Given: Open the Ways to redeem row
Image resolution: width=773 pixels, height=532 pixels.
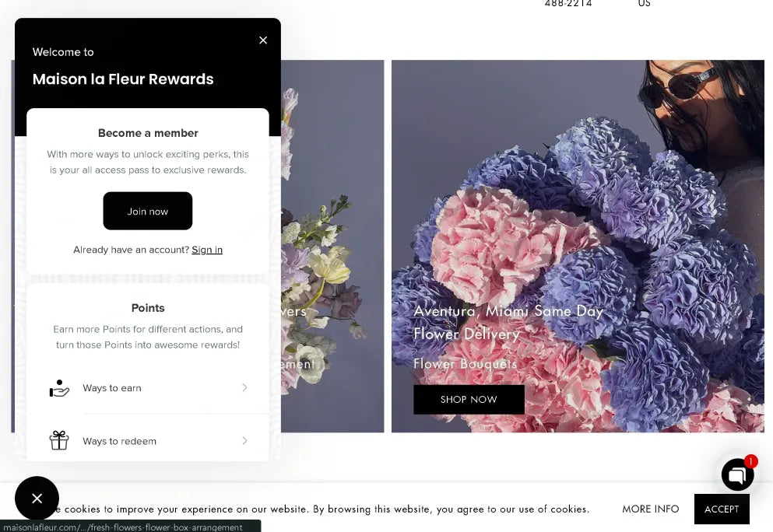Looking at the screenshot, I should [148, 440].
